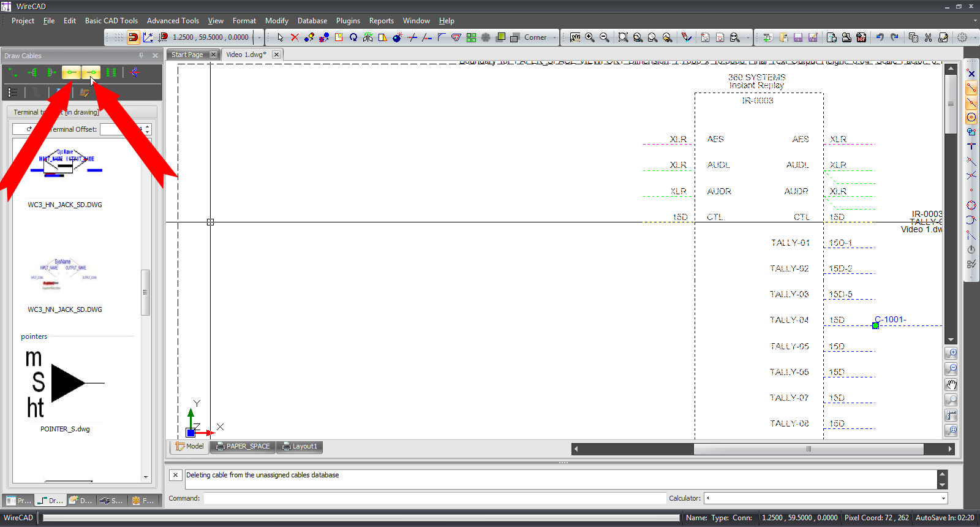Decrease the Terminal Offset stepper value
This screenshot has width=980, height=527.
[x=148, y=132]
